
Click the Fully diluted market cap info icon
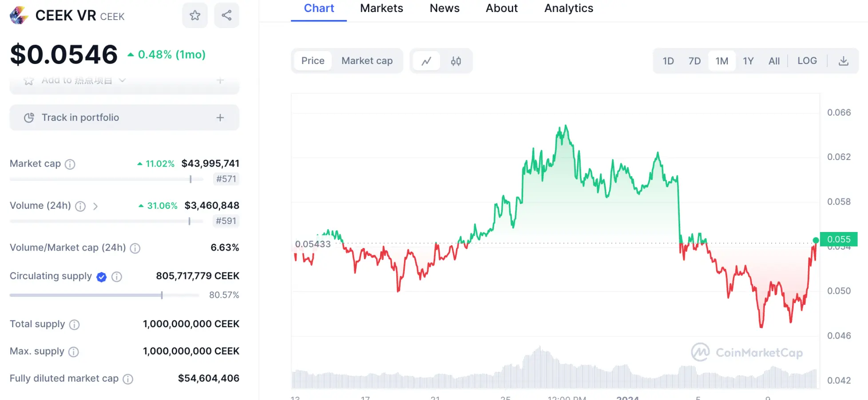click(128, 379)
